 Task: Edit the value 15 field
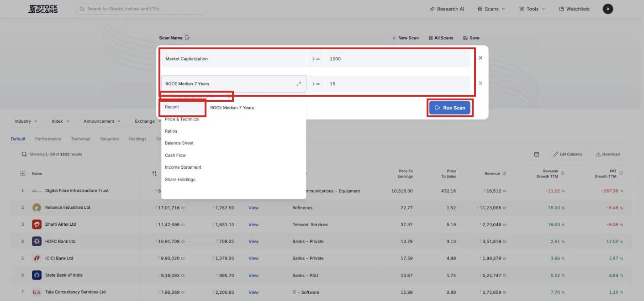point(397,84)
